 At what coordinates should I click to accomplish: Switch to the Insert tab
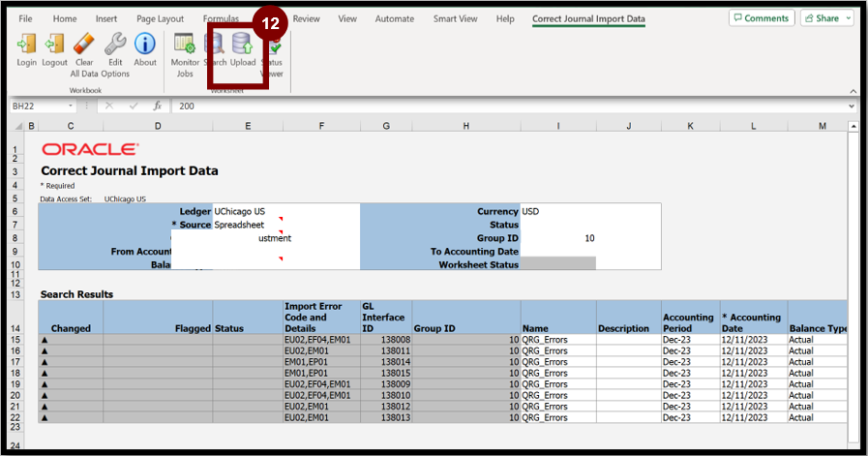[x=106, y=18]
